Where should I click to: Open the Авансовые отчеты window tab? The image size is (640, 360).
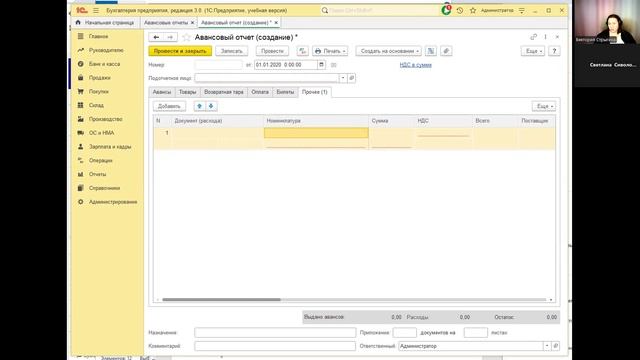coord(166,22)
